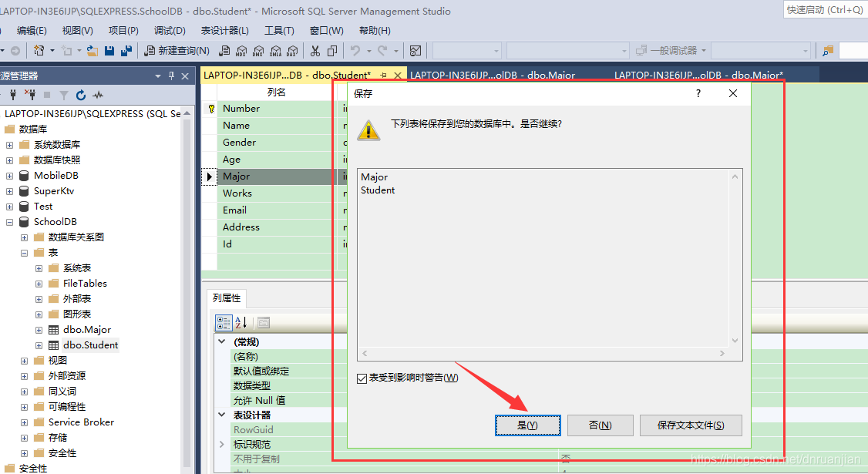The height and width of the screenshot is (474, 868).
Task: Click the DAX query icon
Action: click(292, 50)
